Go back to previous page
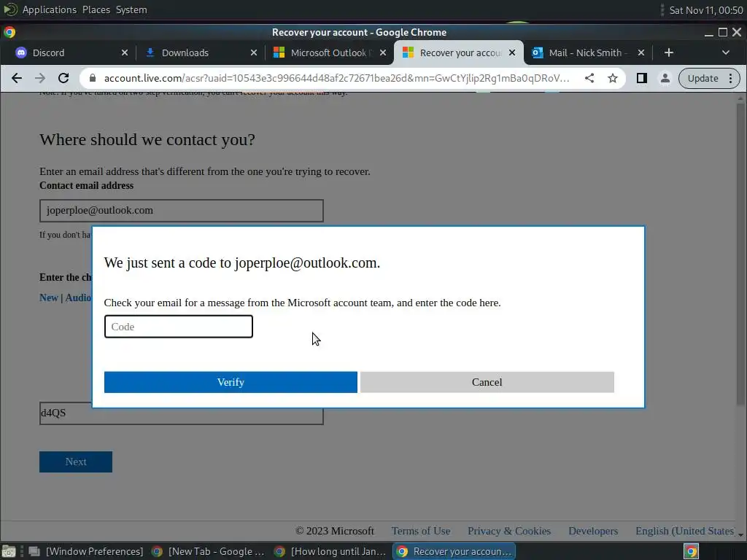Screen dimensions: 747x560 (x=17, y=78)
